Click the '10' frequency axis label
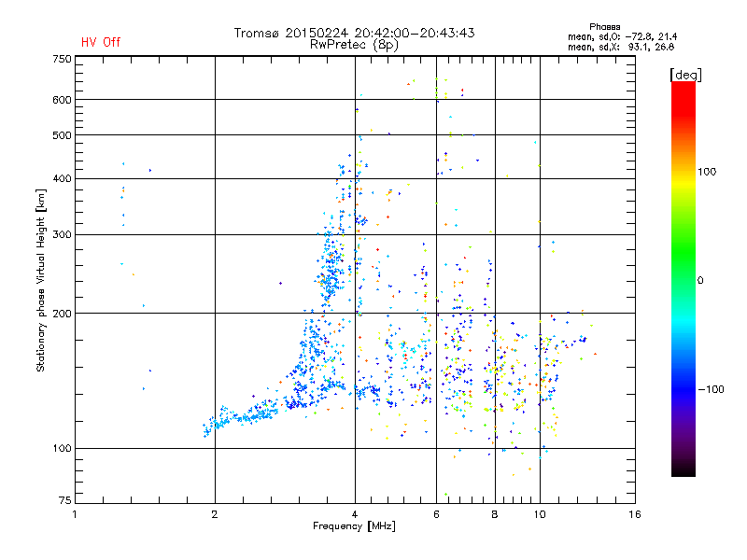 pyautogui.click(x=540, y=514)
